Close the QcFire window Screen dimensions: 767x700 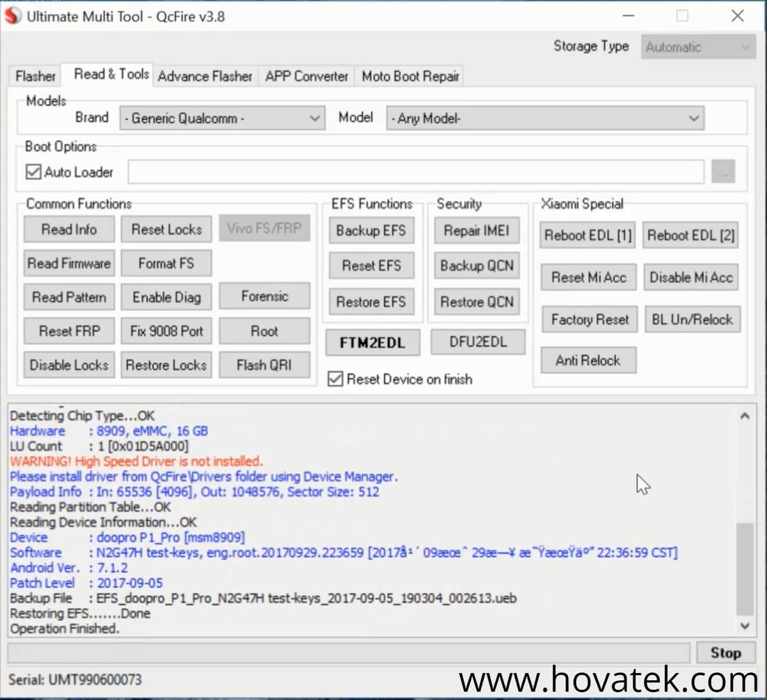click(737, 16)
